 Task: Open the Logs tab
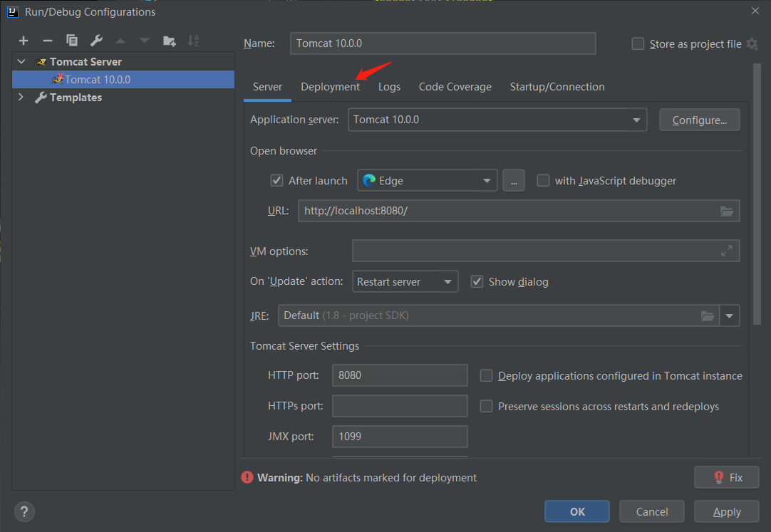390,87
